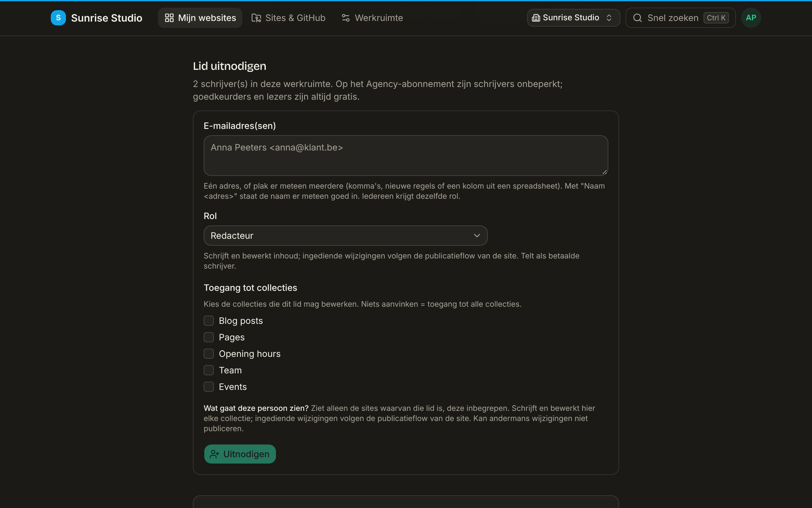Tick the Opening hours checkbox
This screenshot has width=812, height=508.
209,354
